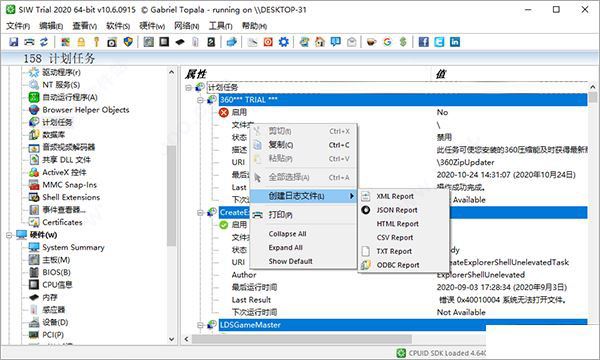Click the blue network folder toolbar icon
600x360 pixels.
[x=232, y=42]
